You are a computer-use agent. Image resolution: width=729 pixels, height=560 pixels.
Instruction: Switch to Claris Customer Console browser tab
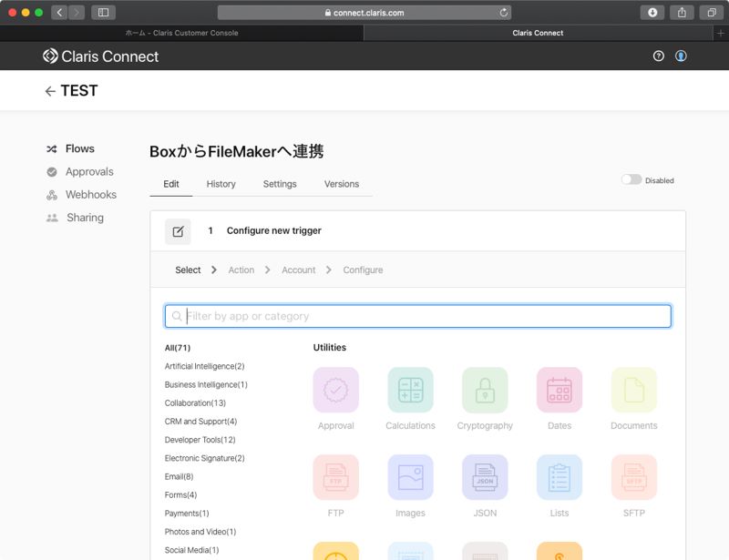(181, 33)
